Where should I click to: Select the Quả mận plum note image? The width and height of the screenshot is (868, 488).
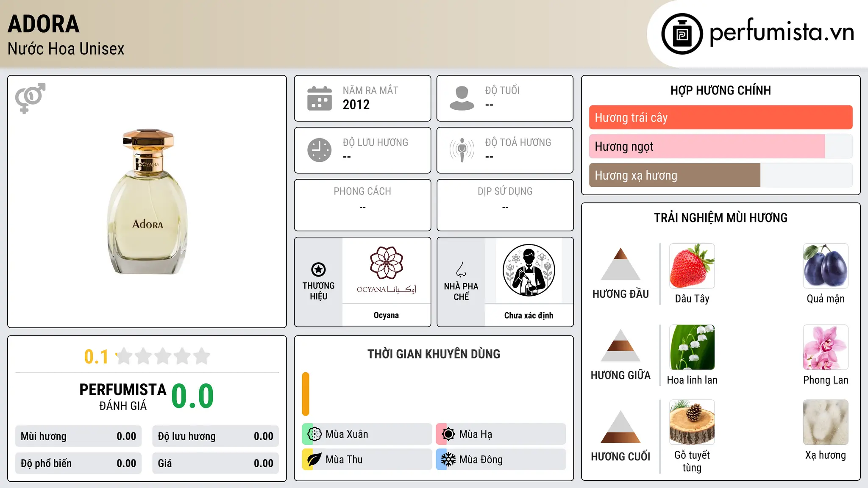point(825,266)
